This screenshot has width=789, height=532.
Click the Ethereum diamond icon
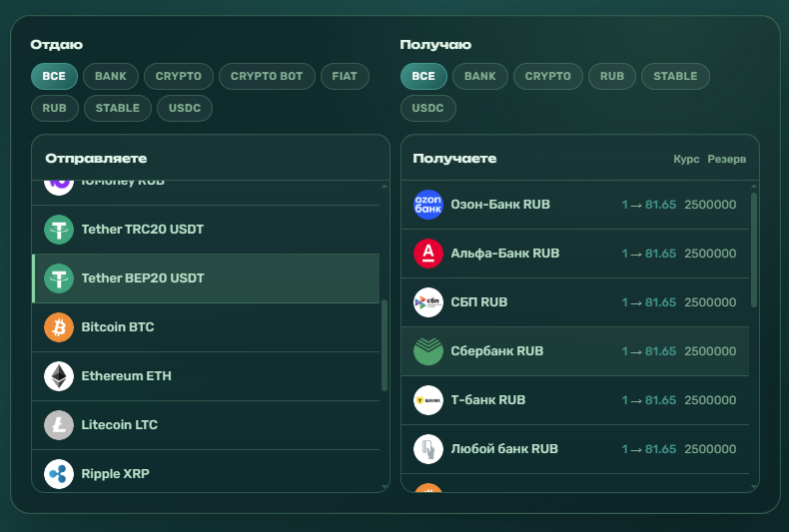point(59,376)
